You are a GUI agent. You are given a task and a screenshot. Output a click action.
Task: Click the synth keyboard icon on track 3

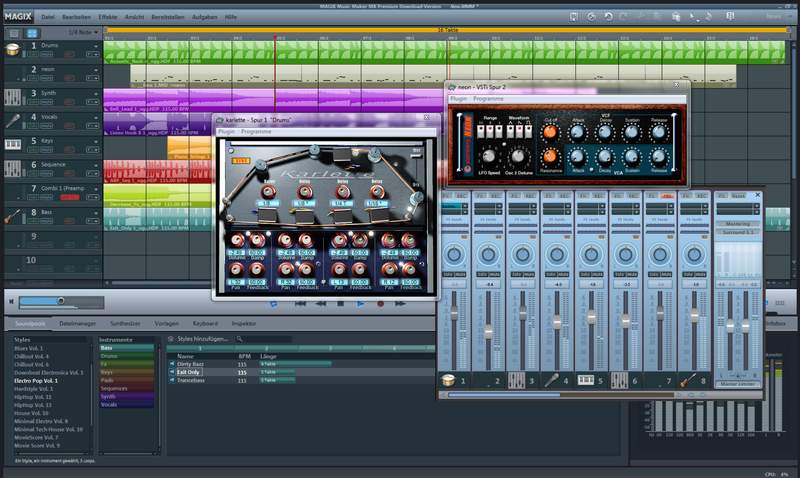point(12,97)
